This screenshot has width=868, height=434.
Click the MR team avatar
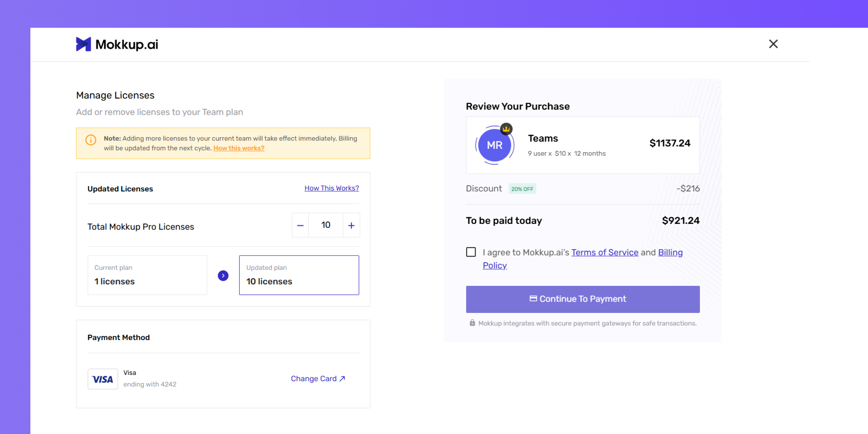click(x=494, y=145)
